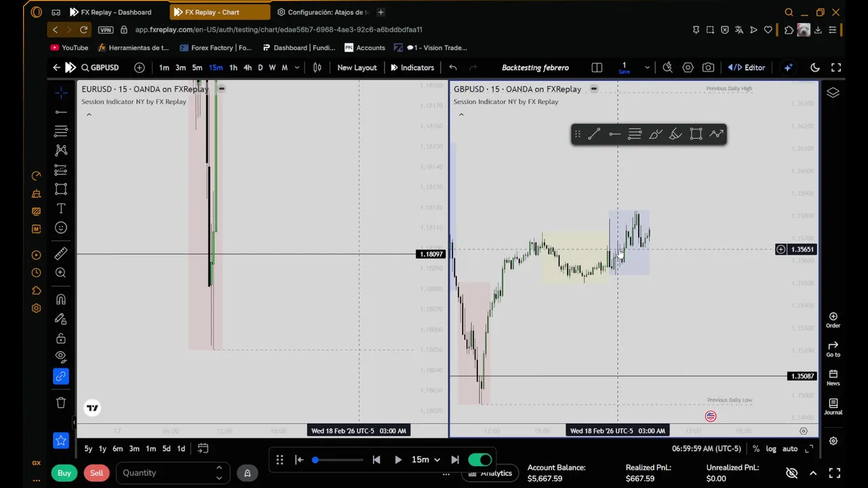
Task: Select trend line in floating drawing toolbar
Action: coord(594,134)
